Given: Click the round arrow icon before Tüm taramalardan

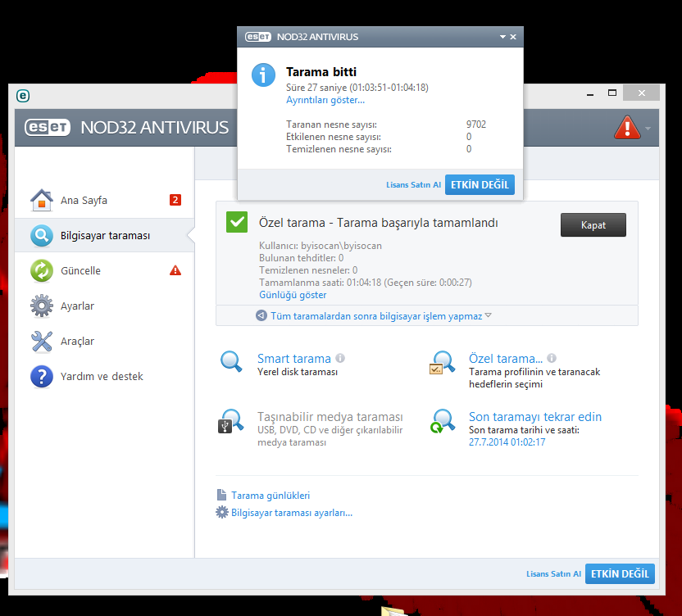Looking at the screenshot, I should pos(261,315).
